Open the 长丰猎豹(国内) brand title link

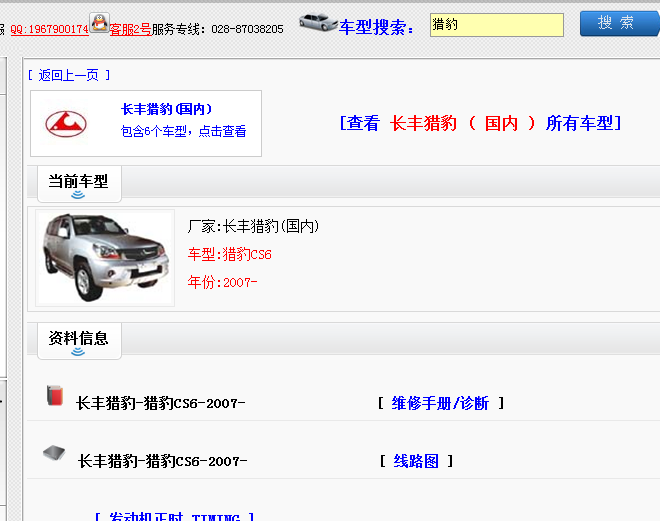[x=166, y=109]
